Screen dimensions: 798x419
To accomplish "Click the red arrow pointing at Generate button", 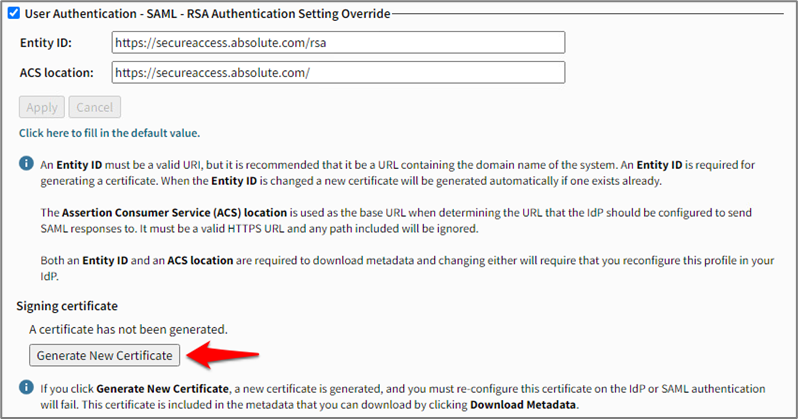I will 225,353.
